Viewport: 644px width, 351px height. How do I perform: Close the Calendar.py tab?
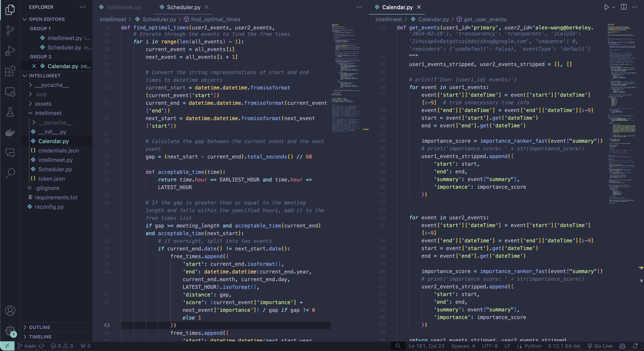pos(419,7)
